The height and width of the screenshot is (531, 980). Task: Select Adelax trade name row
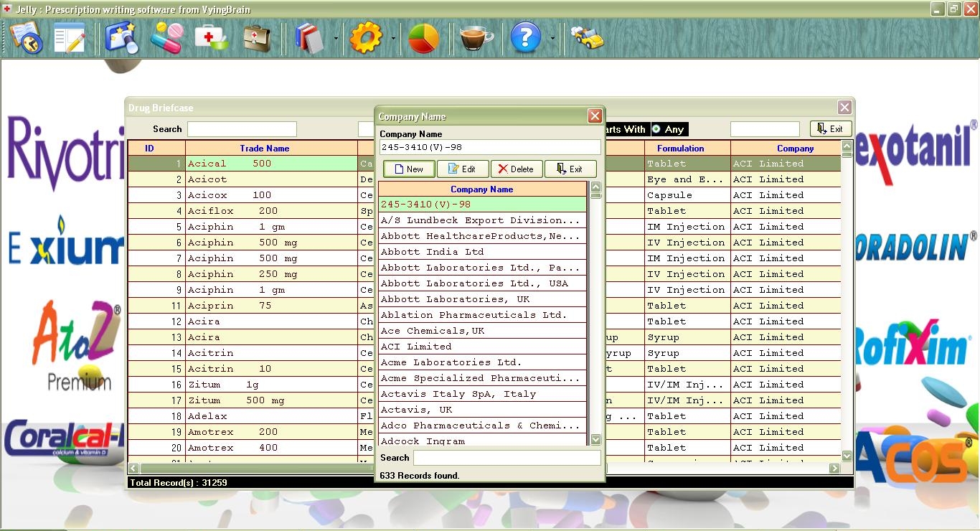[271, 416]
